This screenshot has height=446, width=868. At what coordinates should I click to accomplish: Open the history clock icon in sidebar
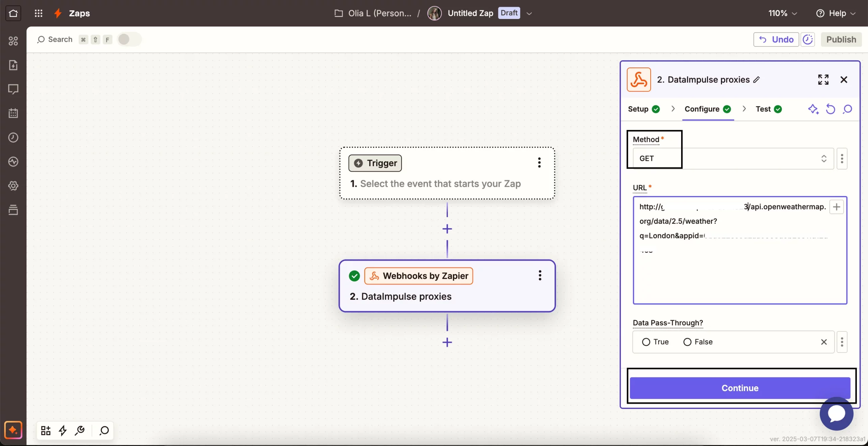point(13,137)
